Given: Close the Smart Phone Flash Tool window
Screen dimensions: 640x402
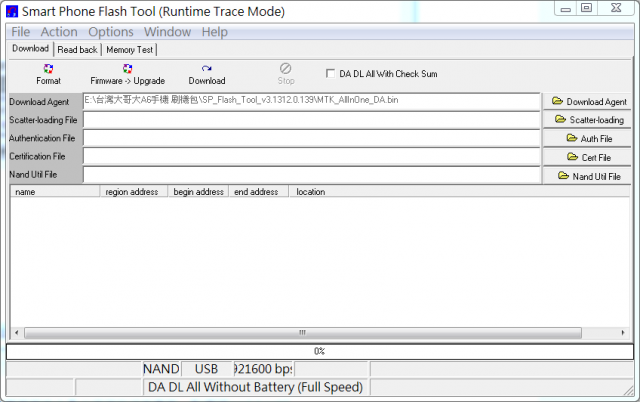Looking at the screenshot, I should tap(616, 9).
